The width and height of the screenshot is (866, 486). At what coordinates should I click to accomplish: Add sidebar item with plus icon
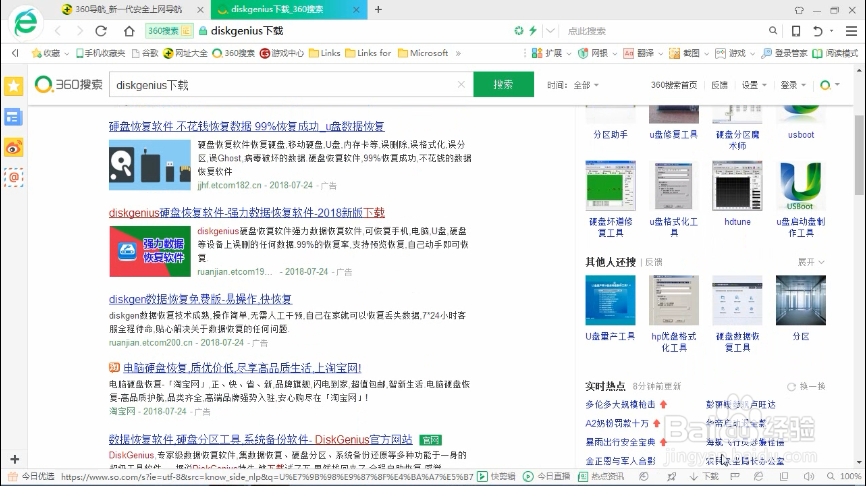click(14, 459)
